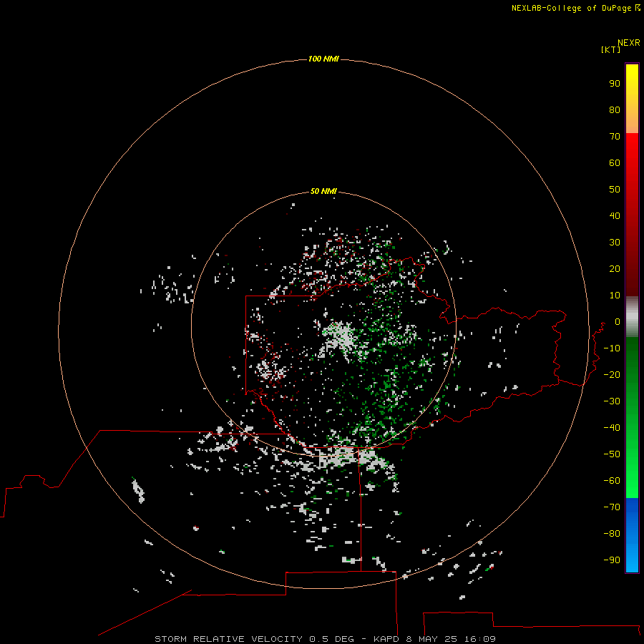Image resolution: width=644 pixels, height=644 pixels.
Task: Click the gray zero band of color scale
Action: [632, 317]
